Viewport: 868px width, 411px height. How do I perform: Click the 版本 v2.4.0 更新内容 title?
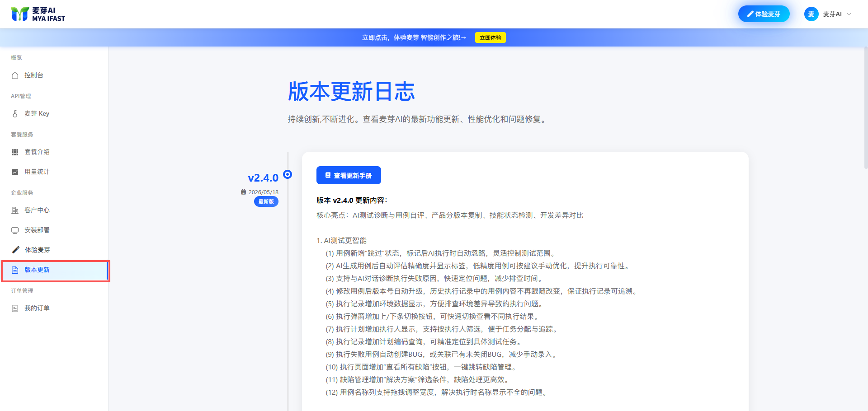(x=352, y=200)
